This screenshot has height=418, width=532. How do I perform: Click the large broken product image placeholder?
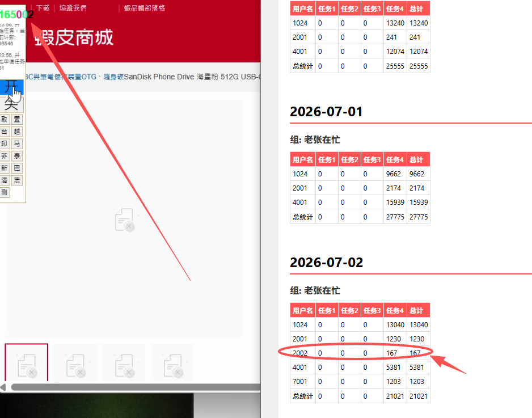[124, 219]
